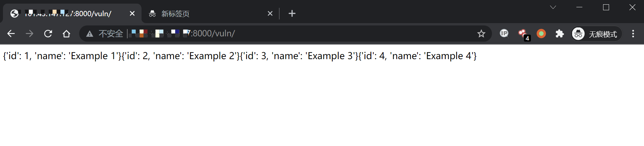Open the Extensions puzzle menu
Image resolution: width=644 pixels, height=146 pixels.
click(560, 34)
